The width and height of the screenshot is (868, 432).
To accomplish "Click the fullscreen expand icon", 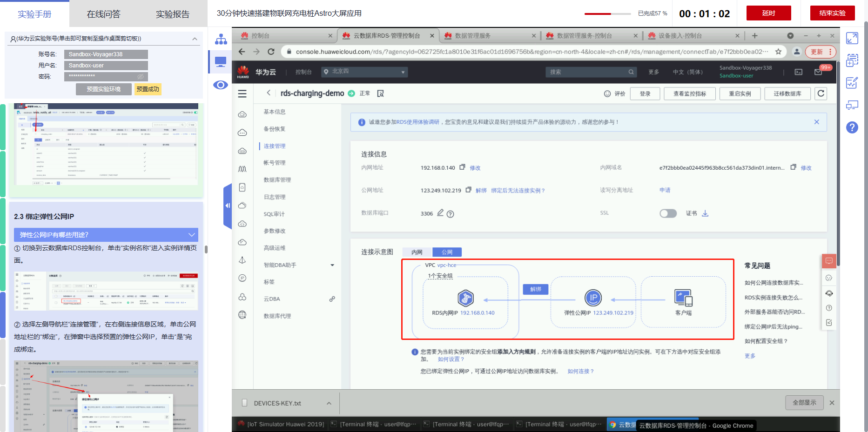I will pos(852,38).
